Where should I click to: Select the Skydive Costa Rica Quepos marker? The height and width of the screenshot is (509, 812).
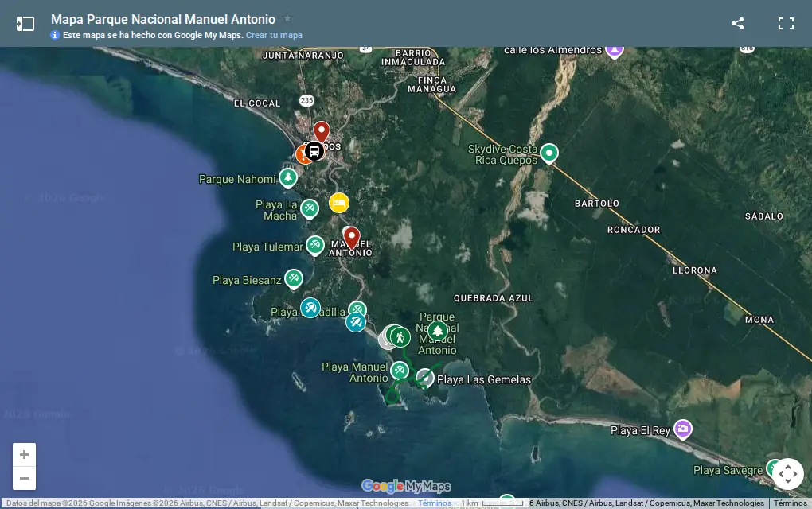[549, 153]
